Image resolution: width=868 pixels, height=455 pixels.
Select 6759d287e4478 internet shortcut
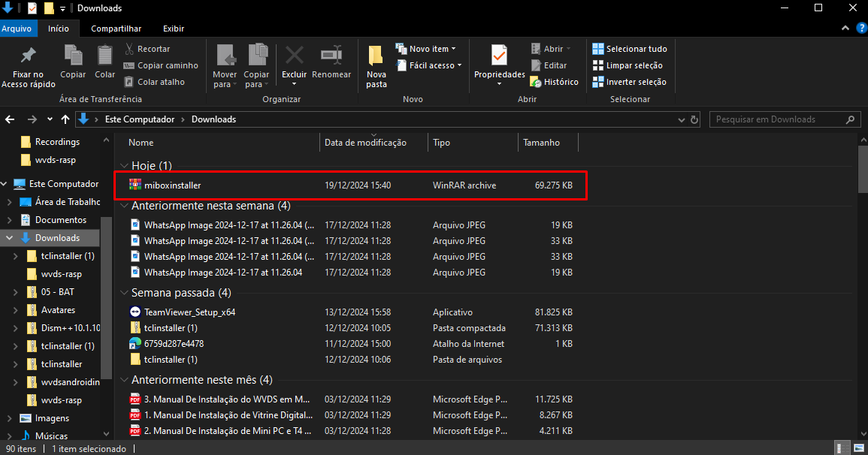click(350, 343)
